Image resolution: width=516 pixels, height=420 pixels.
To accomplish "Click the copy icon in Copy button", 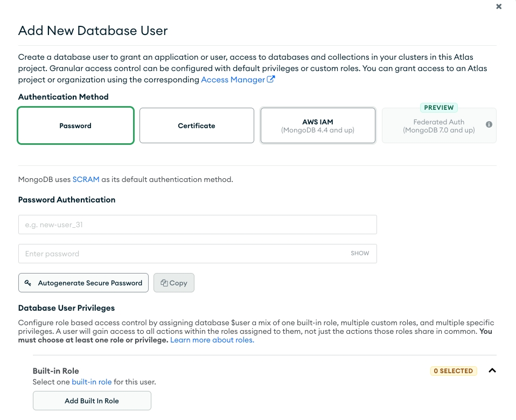I will pyautogui.click(x=164, y=283).
